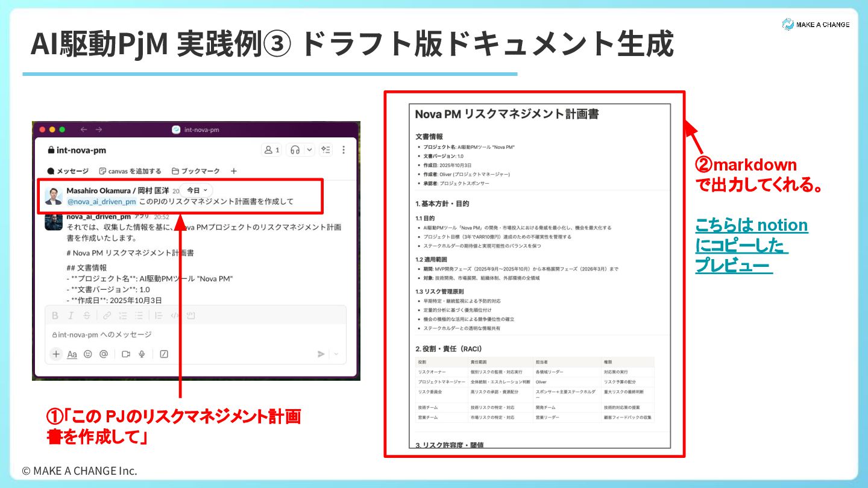Open the ブックマーク tab

(196, 171)
